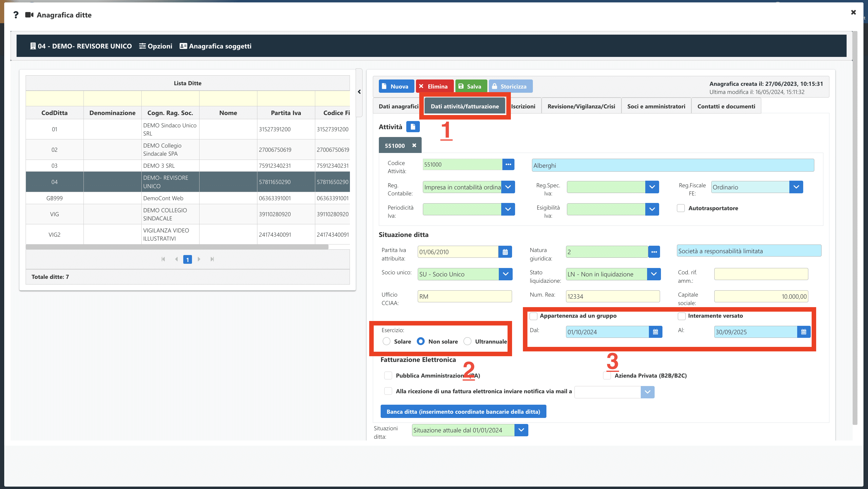Expand the Stato liquidazione dropdown

click(654, 274)
